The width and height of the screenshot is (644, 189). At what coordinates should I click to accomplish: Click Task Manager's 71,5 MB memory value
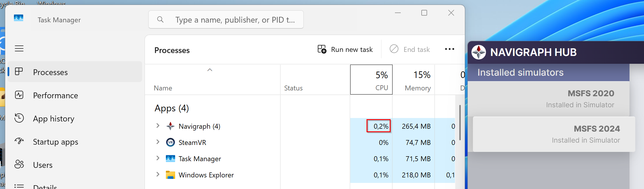[x=418, y=159]
